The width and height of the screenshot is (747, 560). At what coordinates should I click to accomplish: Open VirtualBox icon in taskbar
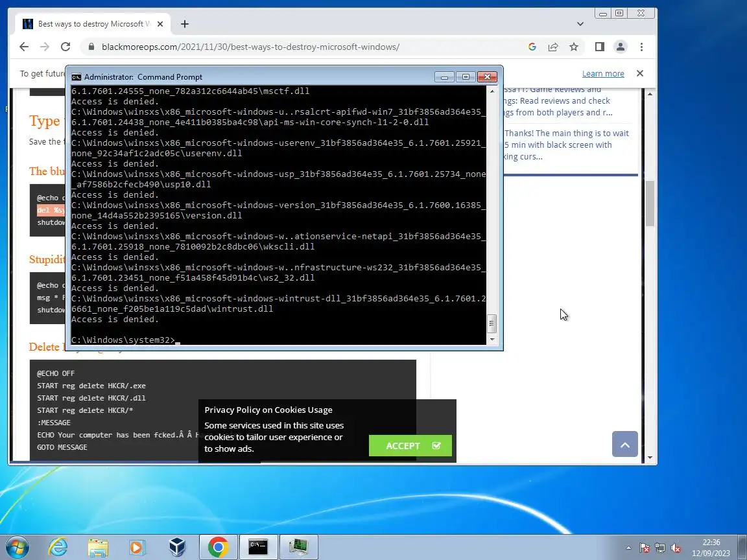click(x=177, y=547)
